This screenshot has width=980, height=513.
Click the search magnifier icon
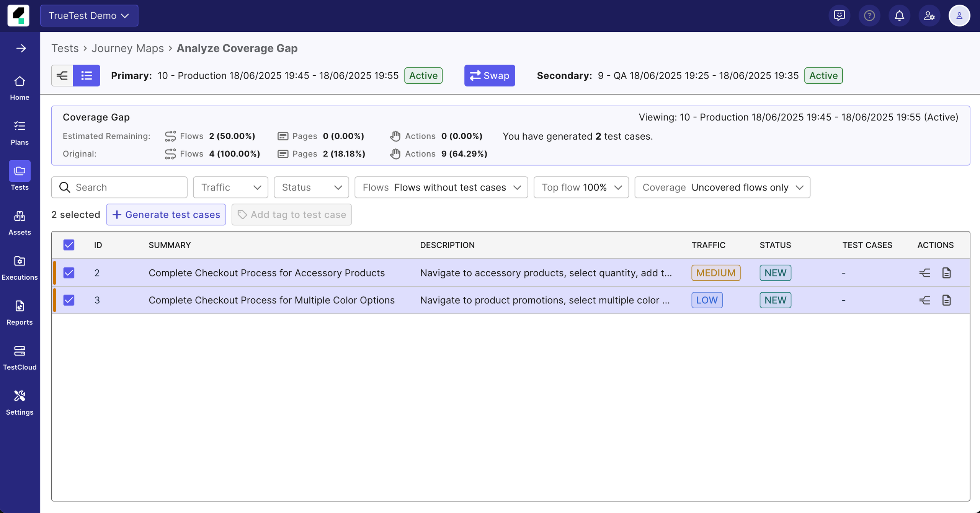[65, 187]
